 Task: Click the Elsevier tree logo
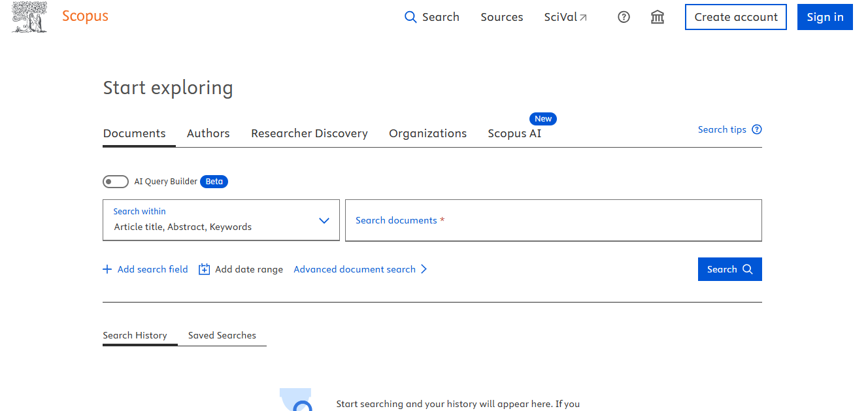click(x=29, y=17)
